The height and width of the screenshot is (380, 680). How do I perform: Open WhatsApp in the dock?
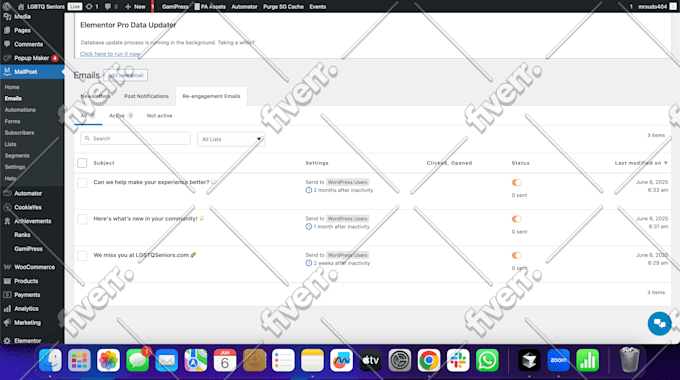487,360
